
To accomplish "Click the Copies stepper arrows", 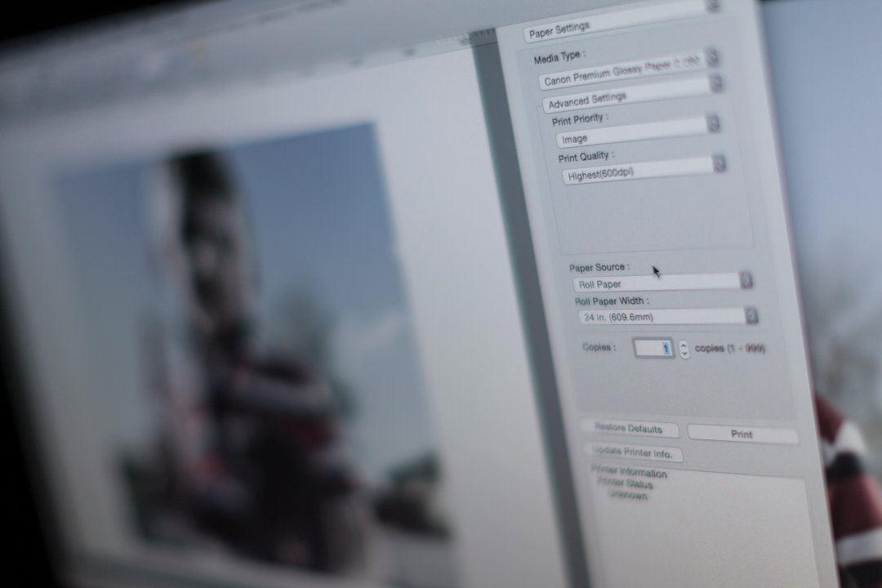I will coord(684,350).
